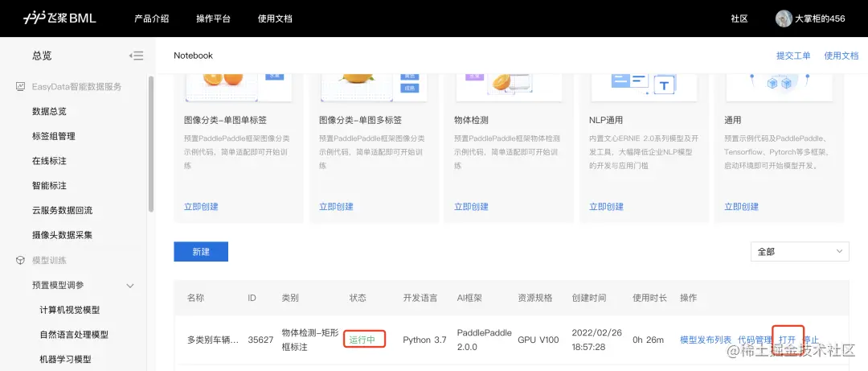Select 预置模型调参 in the sidebar
Viewport: 868px width, 371px height.
pyautogui.click(x=58, y=285)
